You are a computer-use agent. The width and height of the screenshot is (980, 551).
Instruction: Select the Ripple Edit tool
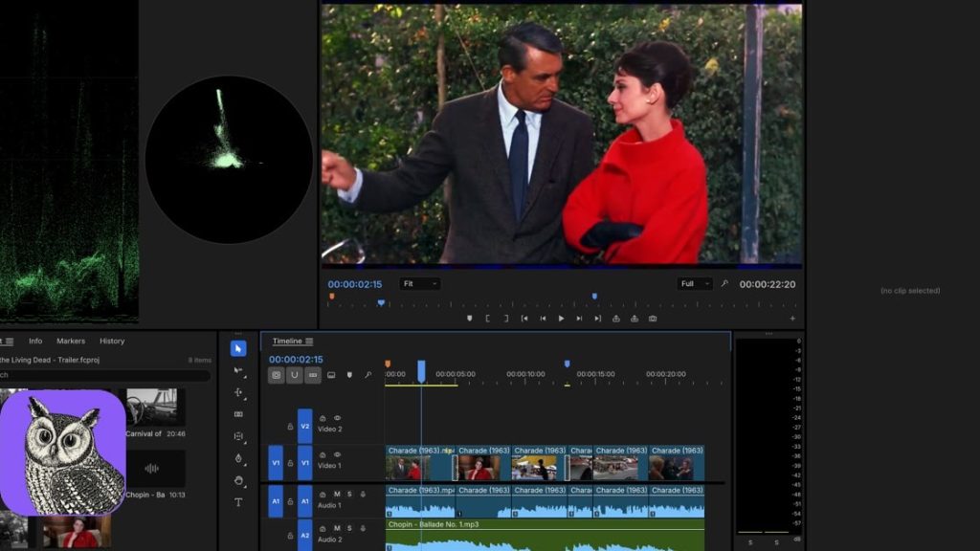coord(238,392)
